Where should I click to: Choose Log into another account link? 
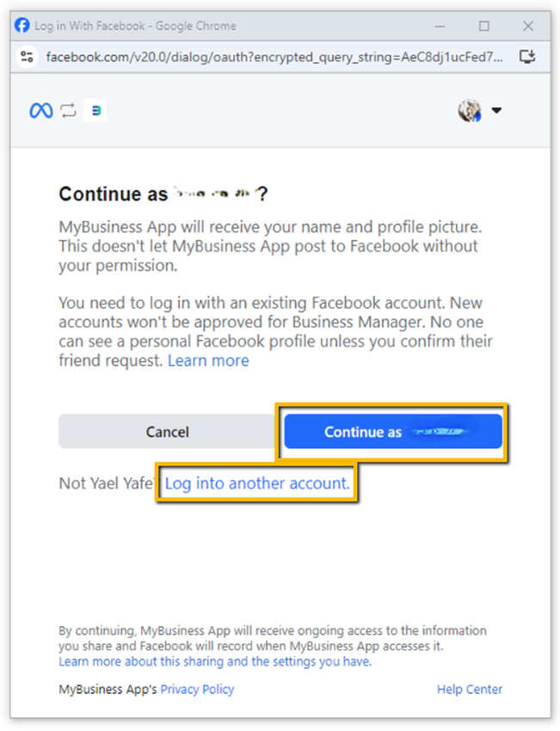tap(257, 483)
